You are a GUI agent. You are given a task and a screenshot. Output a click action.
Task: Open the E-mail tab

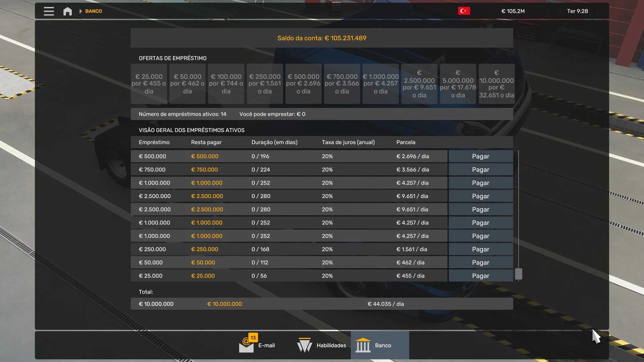(x=266, y=345)
